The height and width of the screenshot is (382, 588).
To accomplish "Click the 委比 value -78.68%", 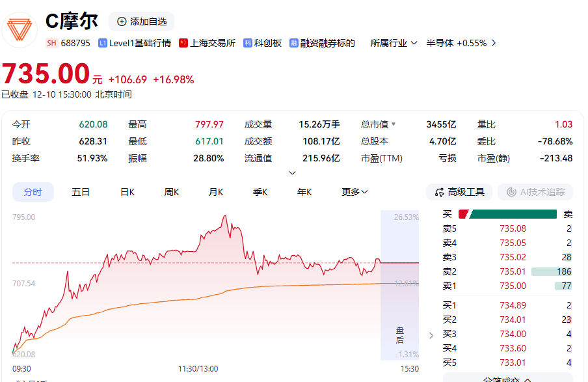I will pos(555,141).
